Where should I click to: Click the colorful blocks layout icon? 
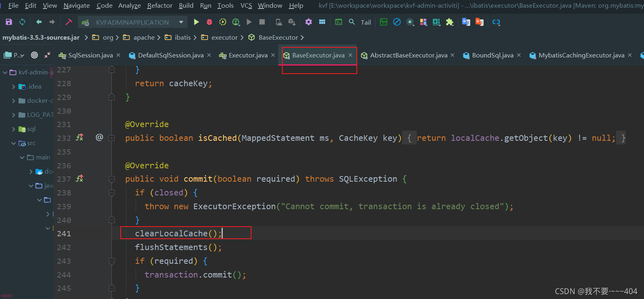[423, 22]
